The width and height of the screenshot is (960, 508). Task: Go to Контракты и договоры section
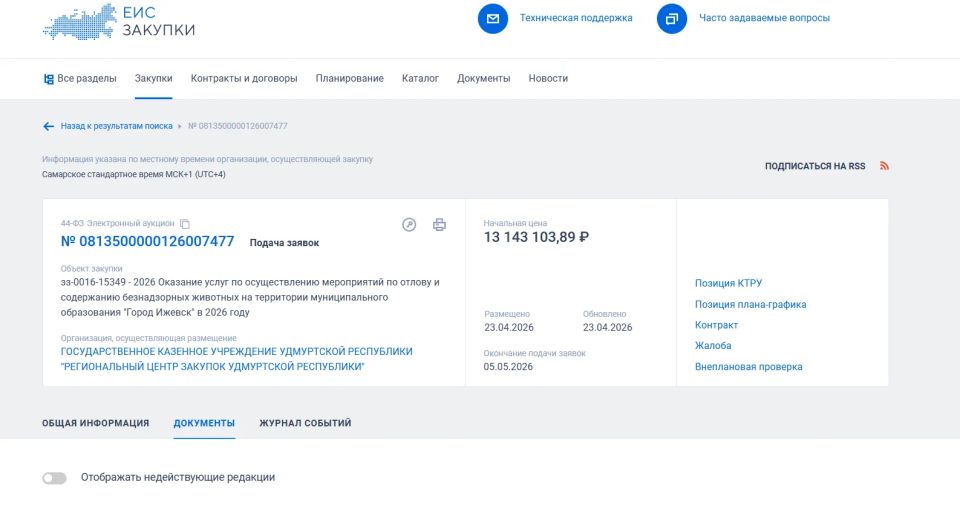tap(244, 78)
